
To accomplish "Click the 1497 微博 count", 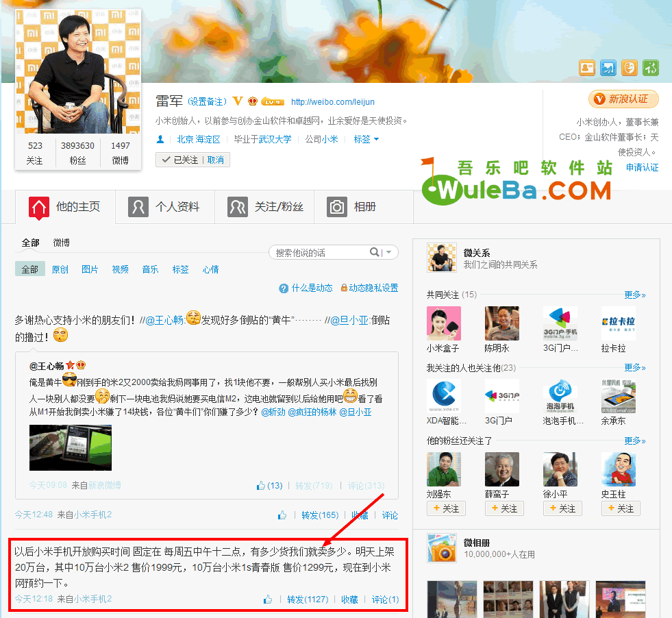I will click(x=121, y=153).
